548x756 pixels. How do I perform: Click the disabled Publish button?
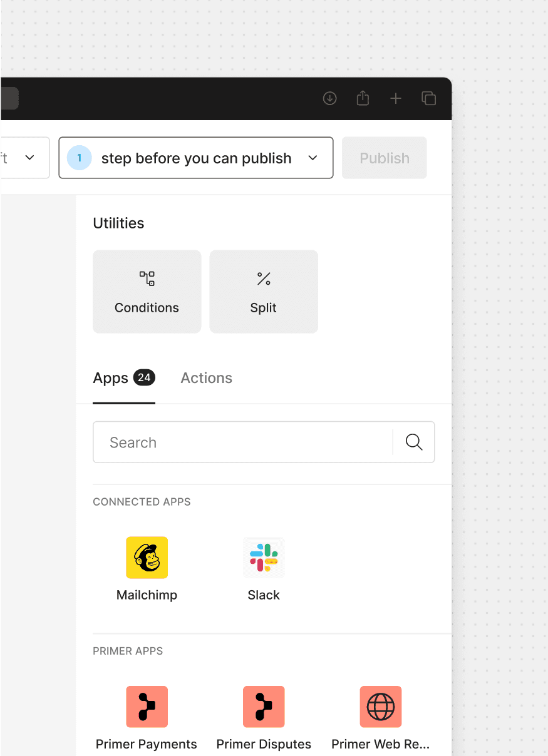(x=385, y=158)
